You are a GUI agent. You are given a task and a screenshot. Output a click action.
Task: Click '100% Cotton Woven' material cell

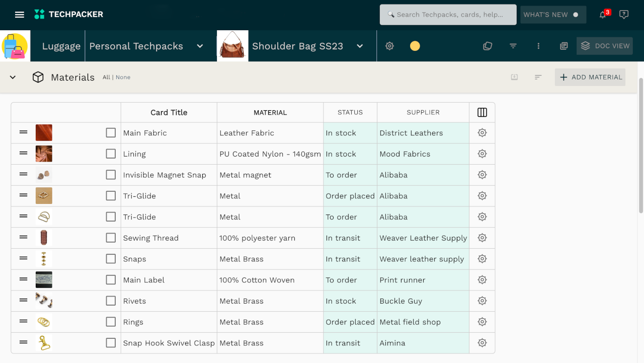[x=270, y=280]
